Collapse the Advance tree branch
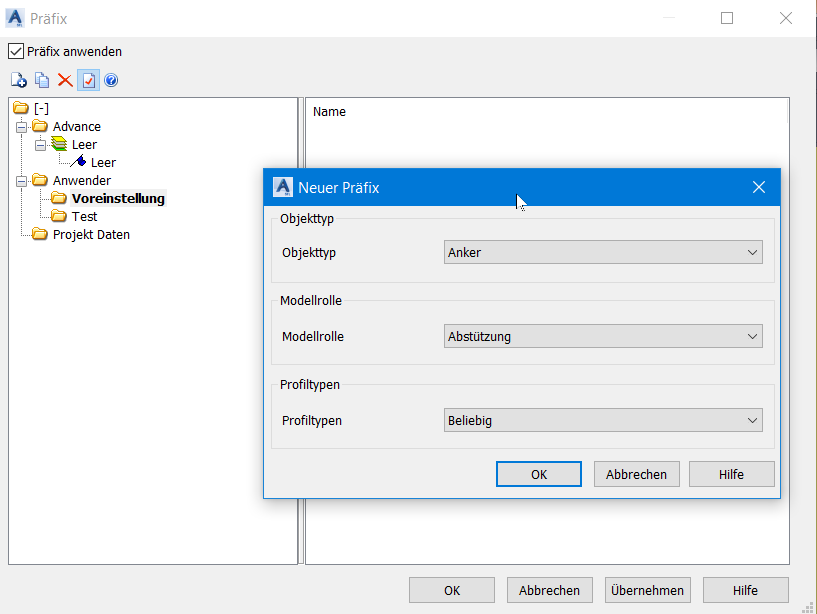This screenshot has height=614, width=817. (x=21, y=126)
